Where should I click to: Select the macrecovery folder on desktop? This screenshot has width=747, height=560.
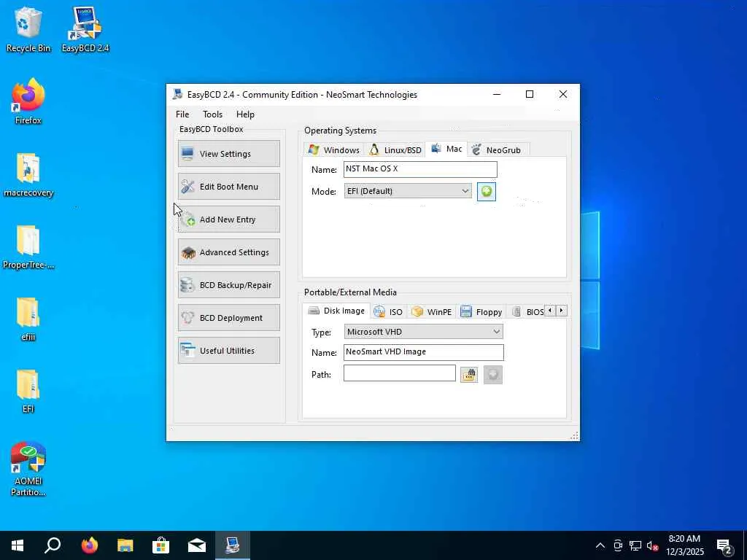tap(28, 174)
